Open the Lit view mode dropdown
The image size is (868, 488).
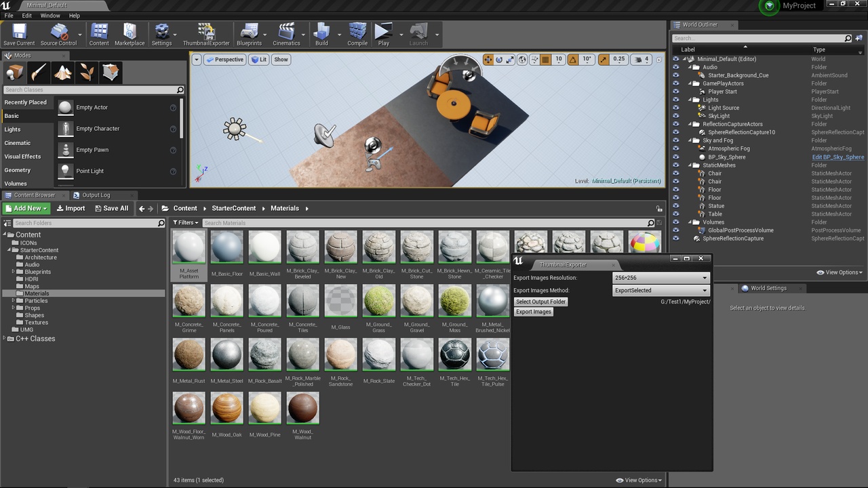tap(259, 60)
